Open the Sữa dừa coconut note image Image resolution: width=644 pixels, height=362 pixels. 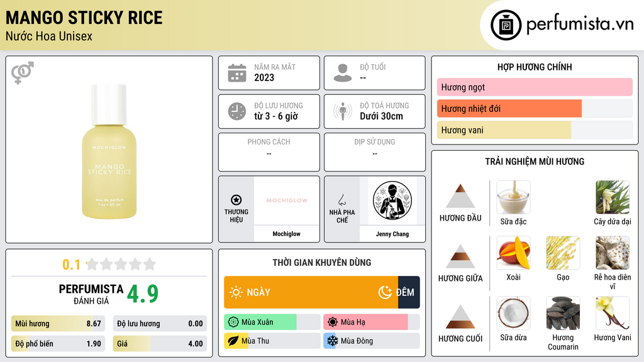[513, 313]
